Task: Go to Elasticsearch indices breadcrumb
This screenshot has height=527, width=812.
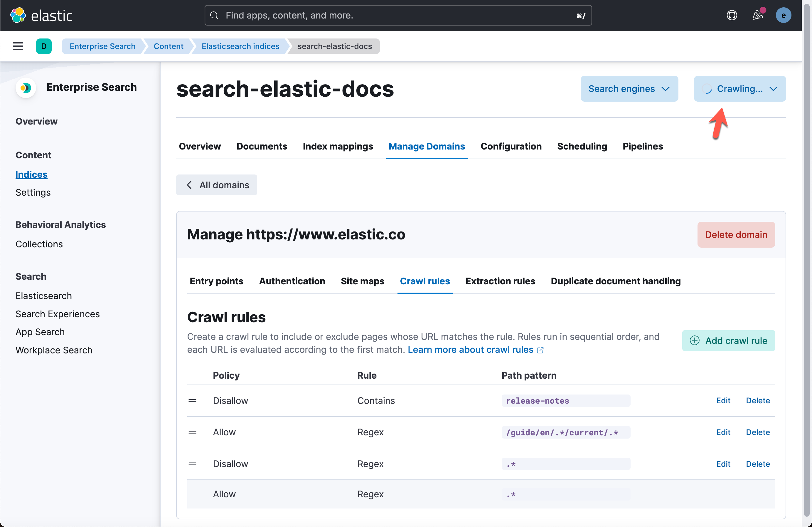Action: pyautogui.click(x=240, y=46)
